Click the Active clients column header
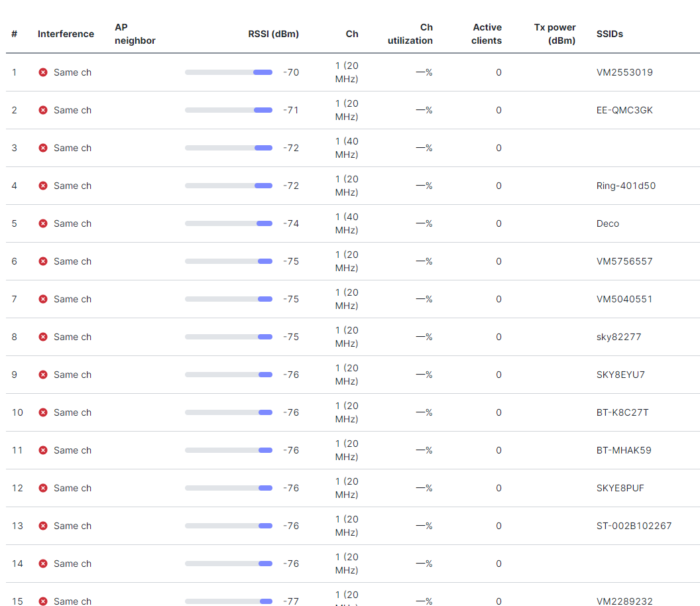 (487, 34)
